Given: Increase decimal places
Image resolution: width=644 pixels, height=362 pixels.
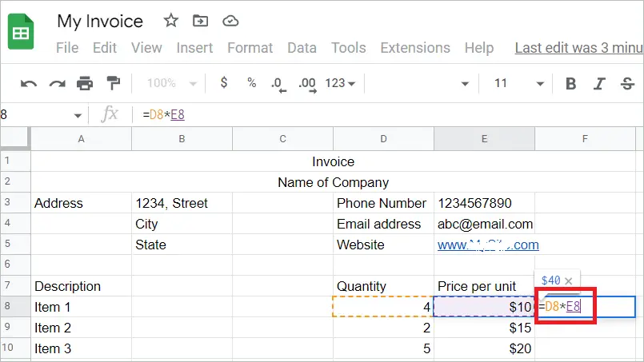Looking at the screenshot, I should tap(308, 85).
